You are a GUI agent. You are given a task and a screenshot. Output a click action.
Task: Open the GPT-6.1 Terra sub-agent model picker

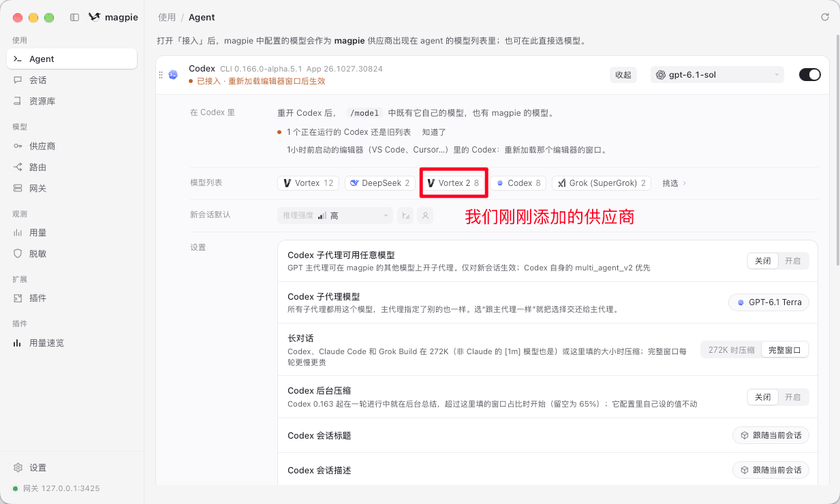pos(768,302)
